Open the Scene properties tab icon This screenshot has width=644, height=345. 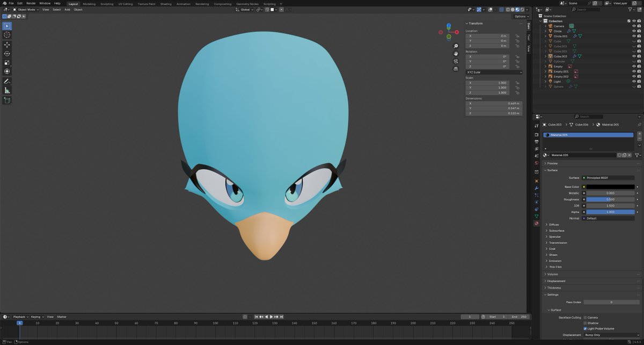tap(536, 156)
